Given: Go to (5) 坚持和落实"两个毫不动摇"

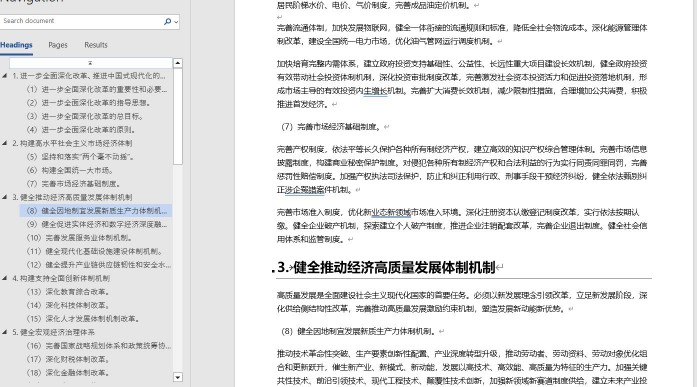Looking at the screenshot, I should (x=80, y=157).
